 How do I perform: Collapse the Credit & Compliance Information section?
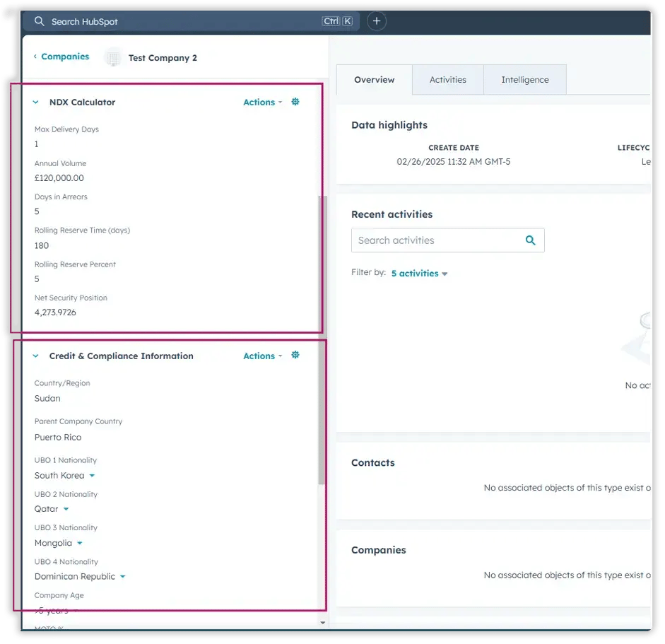tap(35, 356)
